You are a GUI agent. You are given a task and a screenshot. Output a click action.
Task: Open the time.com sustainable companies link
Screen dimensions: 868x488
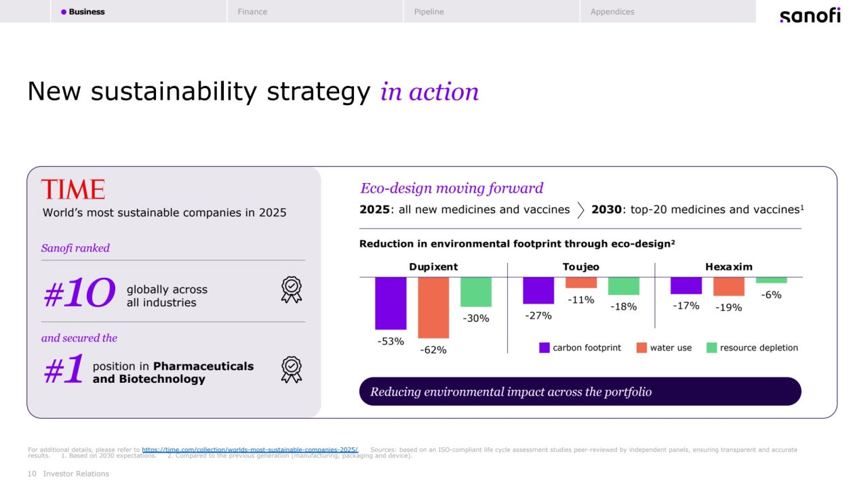tap(250, 449)
